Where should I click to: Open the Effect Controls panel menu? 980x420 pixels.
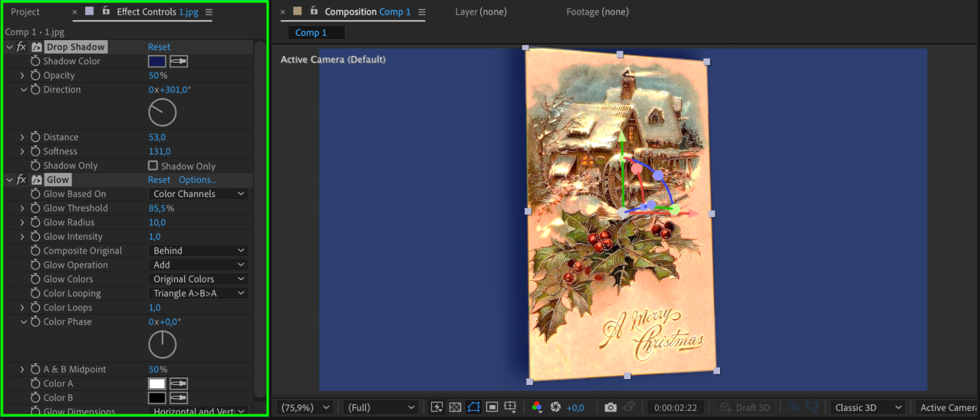[x=209, y=12]
